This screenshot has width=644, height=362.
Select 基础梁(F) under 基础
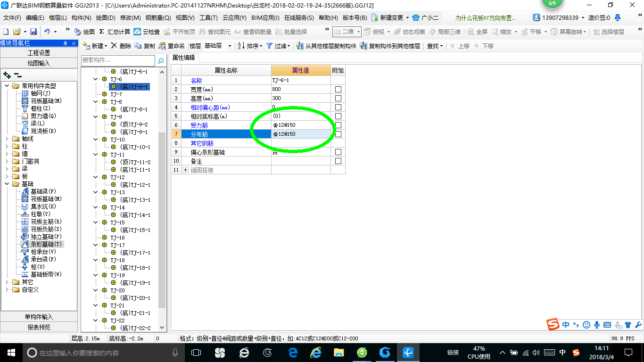pyautogui.click(x=39, y=191)
